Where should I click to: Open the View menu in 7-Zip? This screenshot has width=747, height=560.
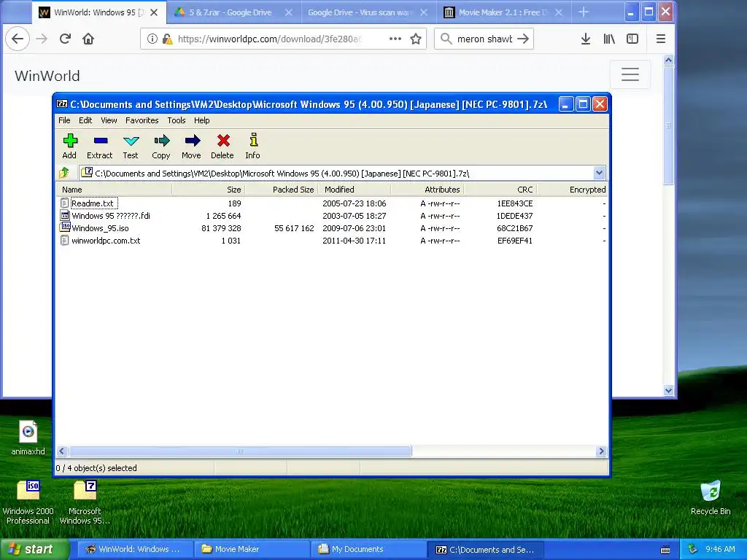click(x=109, y=120)
